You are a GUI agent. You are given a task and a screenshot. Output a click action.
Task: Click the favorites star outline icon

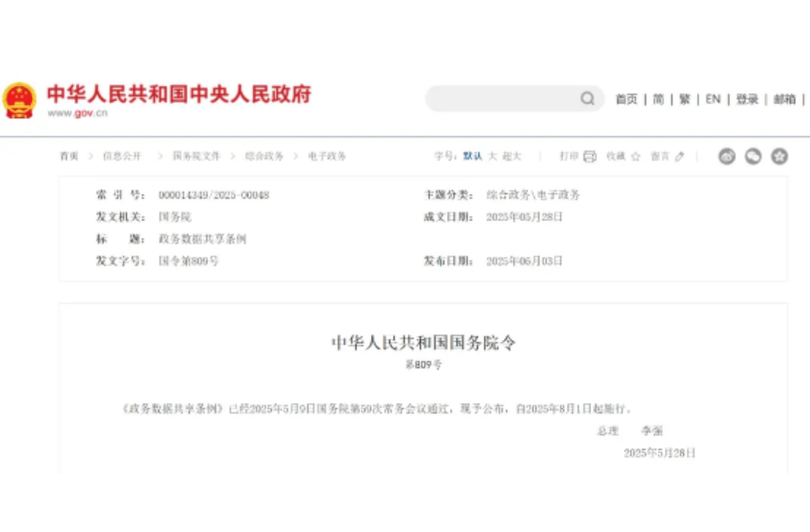pyautogui.click(x=635, y=156)
